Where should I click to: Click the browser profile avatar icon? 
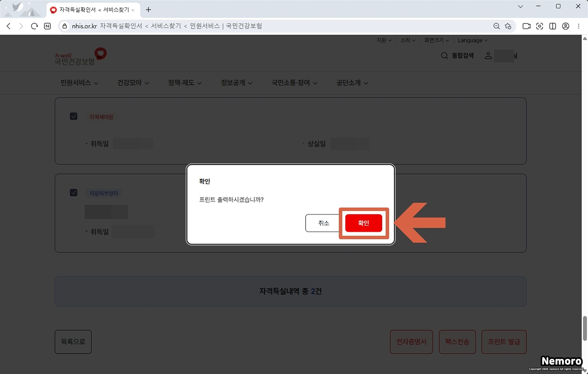pos(565,26)
